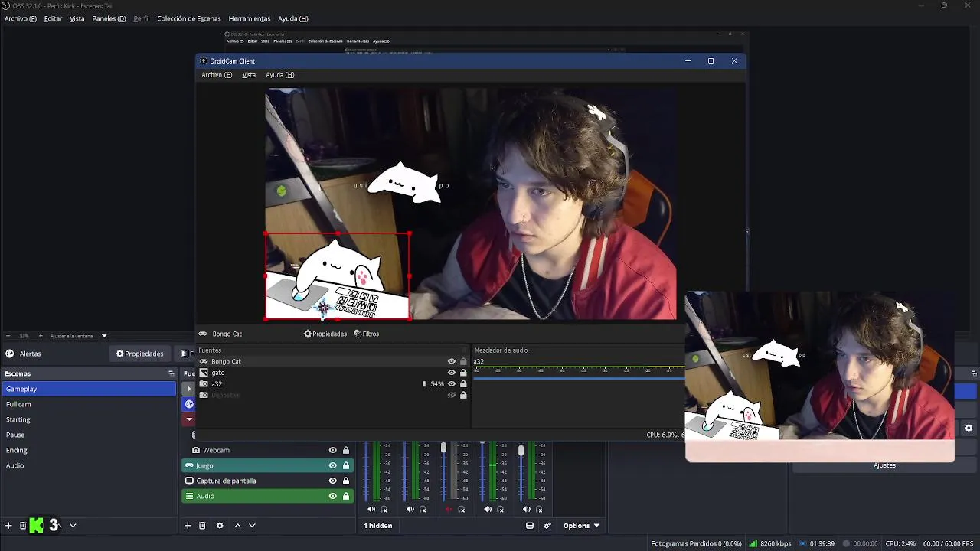Unlock the Juego source

(346, 465)
